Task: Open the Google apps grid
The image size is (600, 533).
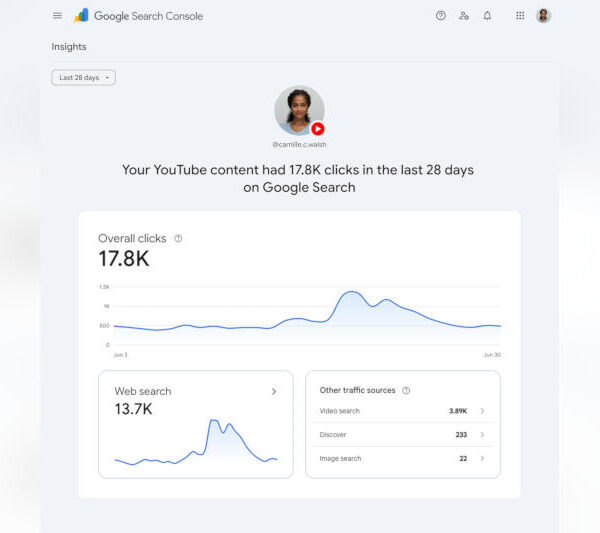Action: [x=520, y=16]
